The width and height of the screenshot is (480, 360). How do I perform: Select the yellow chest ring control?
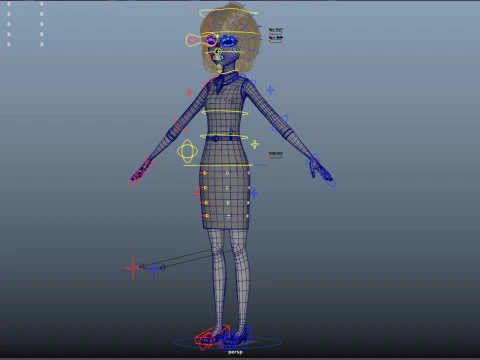[225, 112]
